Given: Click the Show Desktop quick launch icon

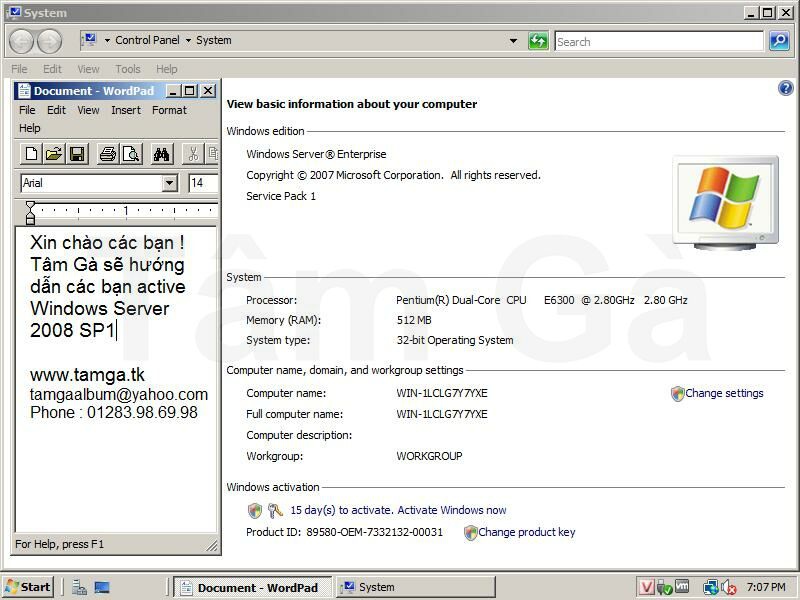Looking at the screenshot, I should (102, 587).
